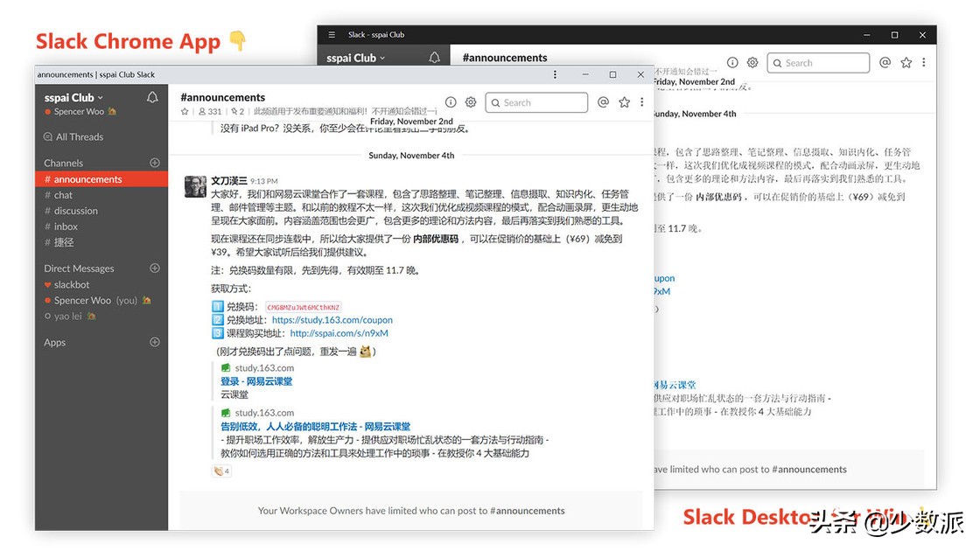Click inside the Search field

[x=536, y=102]
